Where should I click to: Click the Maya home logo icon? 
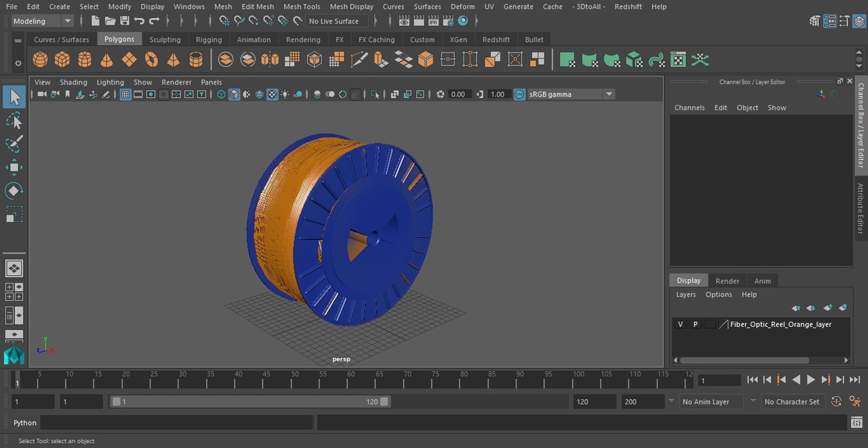(14, 355)
